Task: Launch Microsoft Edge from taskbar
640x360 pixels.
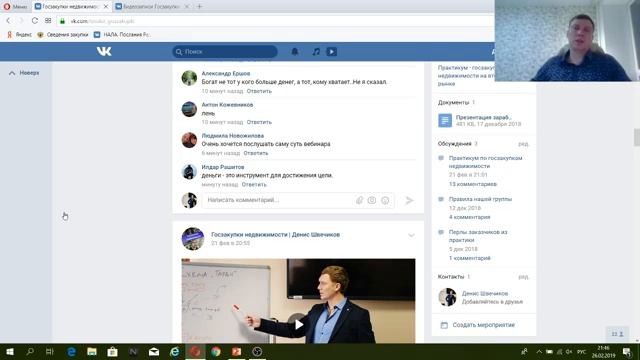Action: pyautogui.click(x=71, y=352)
